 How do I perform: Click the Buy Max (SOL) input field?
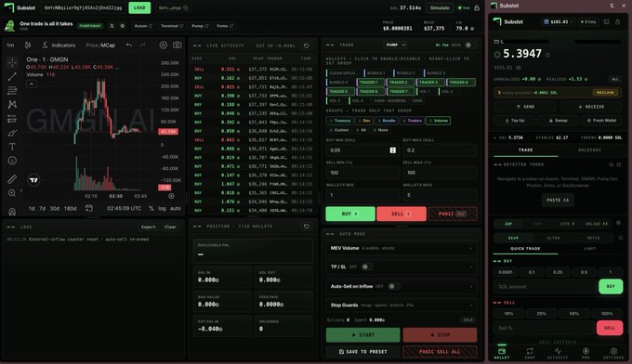[x=440, y=150]
